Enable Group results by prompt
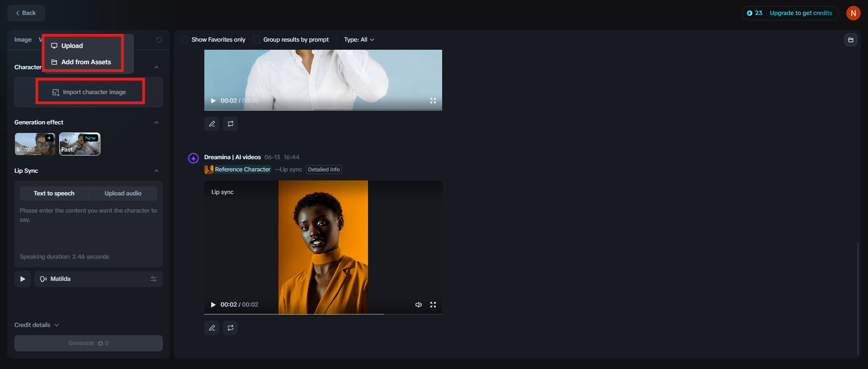The height and width of the screenshot is (369, 868). tap(256, 40)
